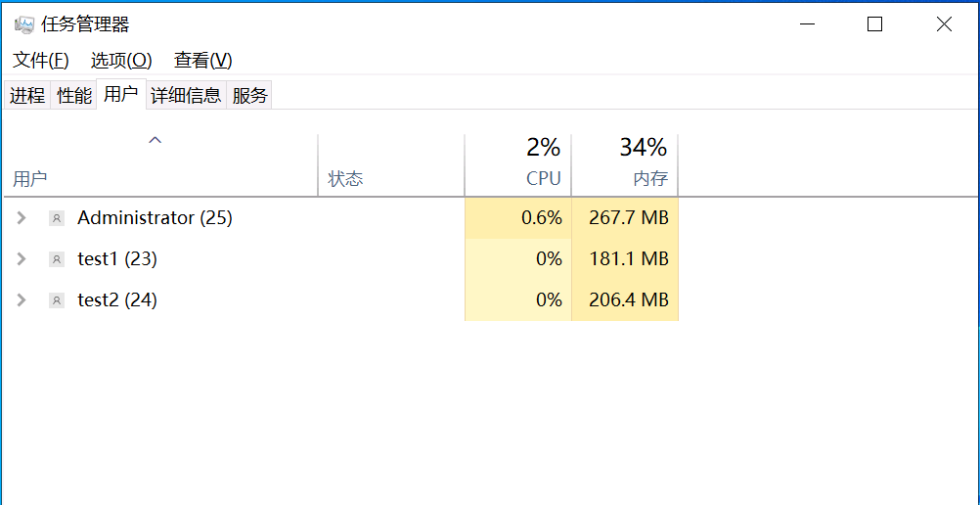Sort by the CPU column header

coord(543,179)
